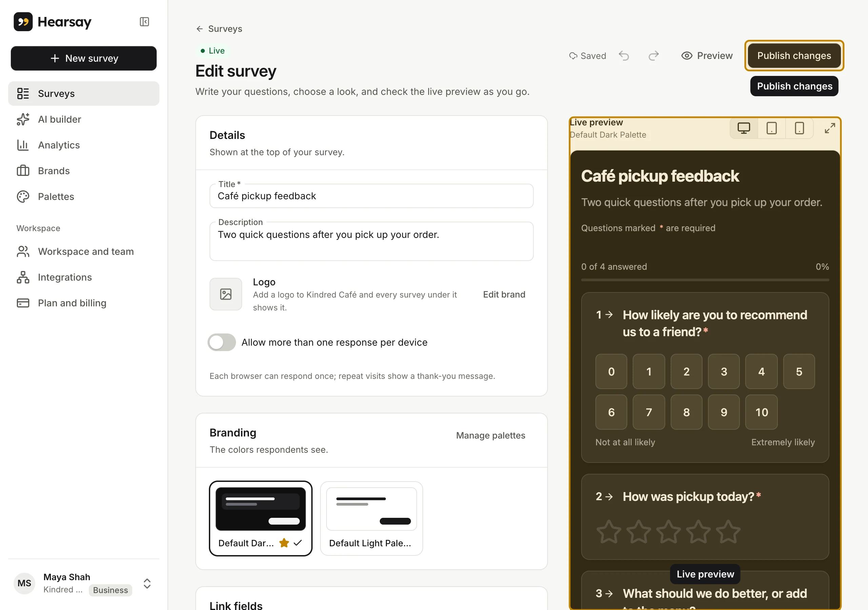Click the logo image placeholder

[x=226, y=294]
